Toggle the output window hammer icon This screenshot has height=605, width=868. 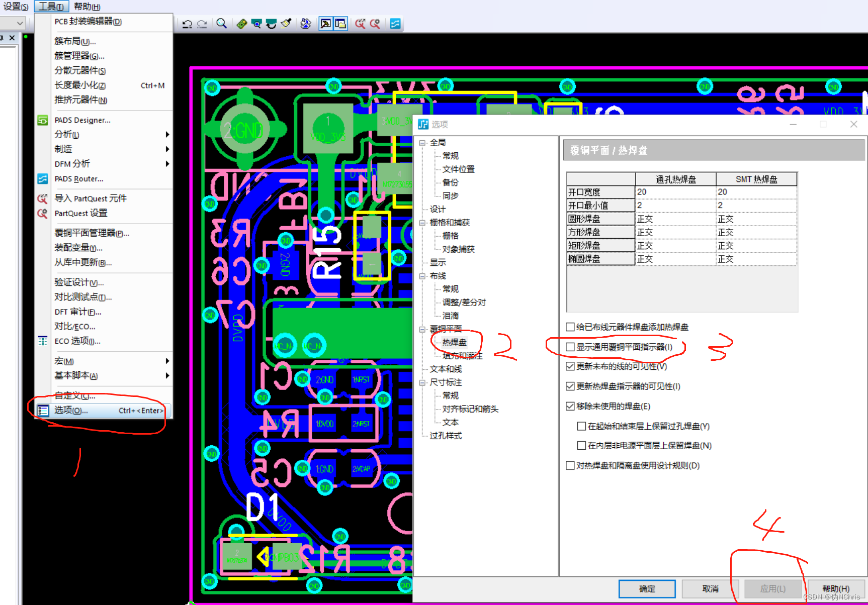pos(326,24)
